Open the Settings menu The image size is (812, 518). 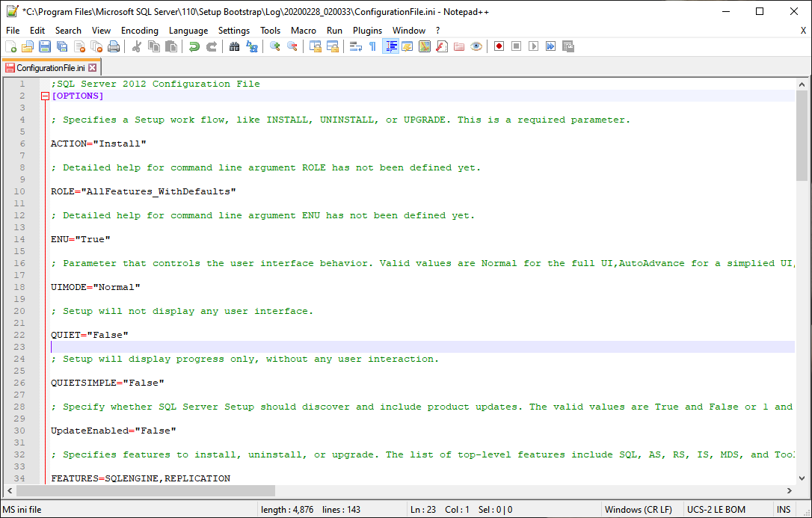coord(234,31)
